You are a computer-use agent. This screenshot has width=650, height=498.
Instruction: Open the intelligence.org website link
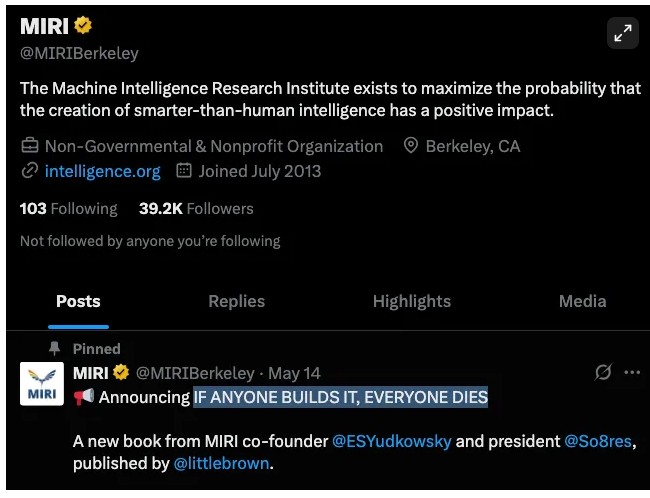(x=102, y=171)
